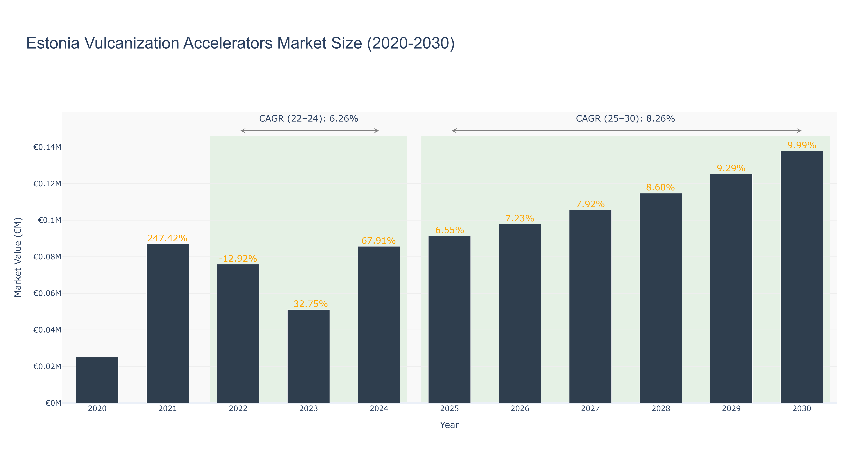Click the 2027 x-axis year label
Screen dimensions: 868x465
590,409
